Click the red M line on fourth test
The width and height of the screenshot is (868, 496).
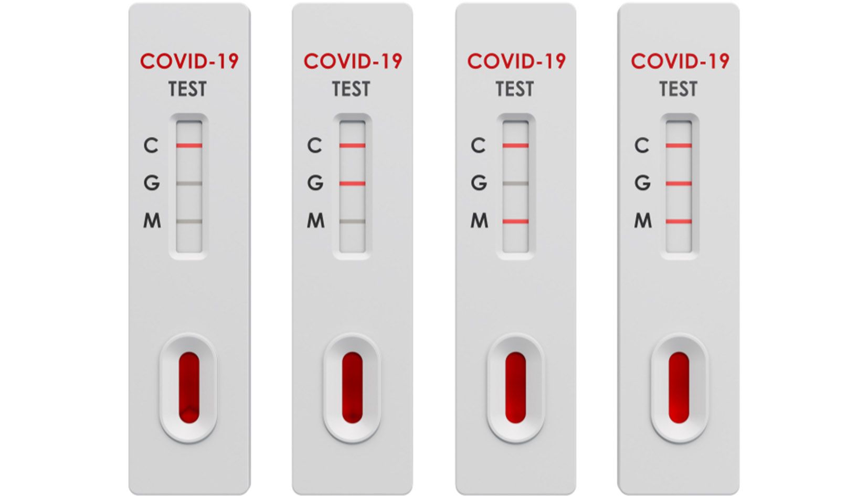pyautogui.click(x=679, y=221)
